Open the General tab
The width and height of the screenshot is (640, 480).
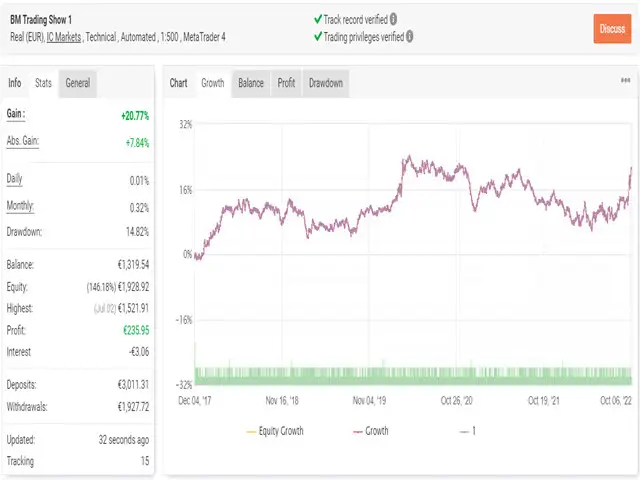click(x=78, y=83)
